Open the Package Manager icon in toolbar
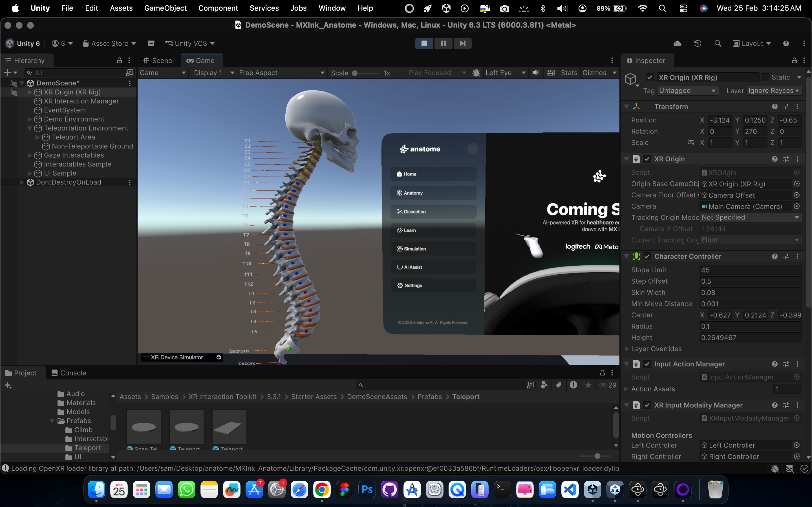 click(x=151, y=43)
